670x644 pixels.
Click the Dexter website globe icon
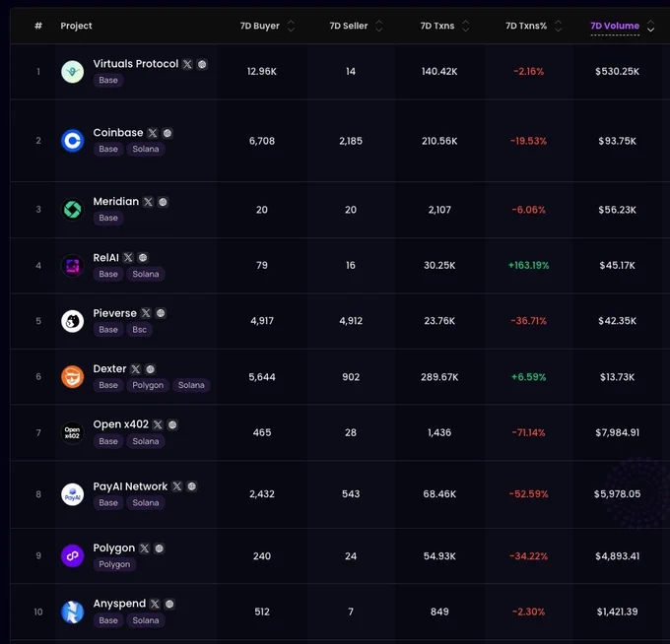(x=151, y=369)
